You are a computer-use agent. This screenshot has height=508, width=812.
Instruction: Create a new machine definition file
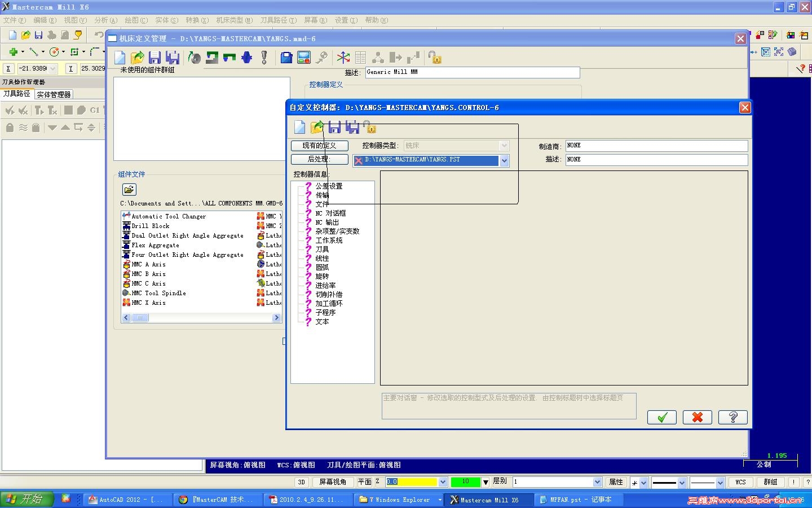pos(120,58)
